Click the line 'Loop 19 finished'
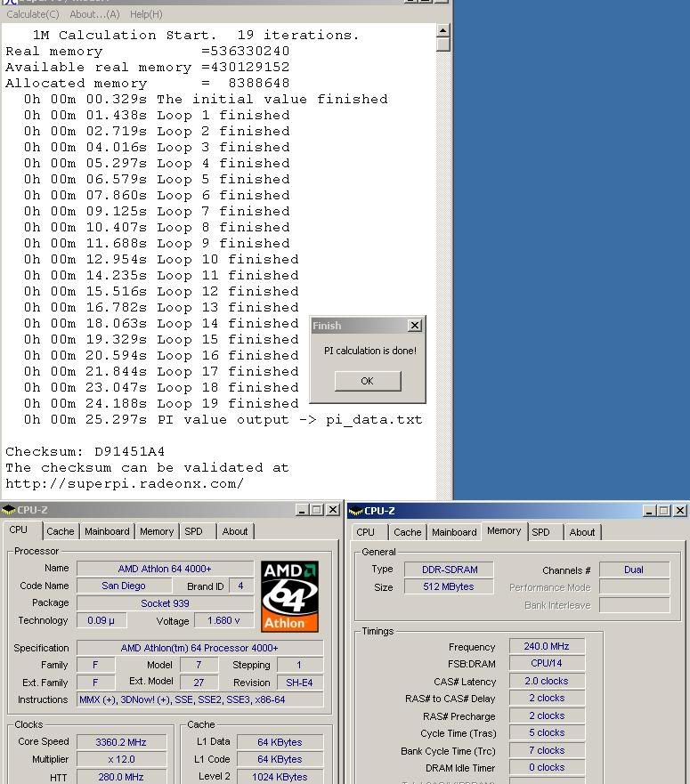The height and width of the screenshot is (784, 690). pyautogui.click(x=228, y=403)
